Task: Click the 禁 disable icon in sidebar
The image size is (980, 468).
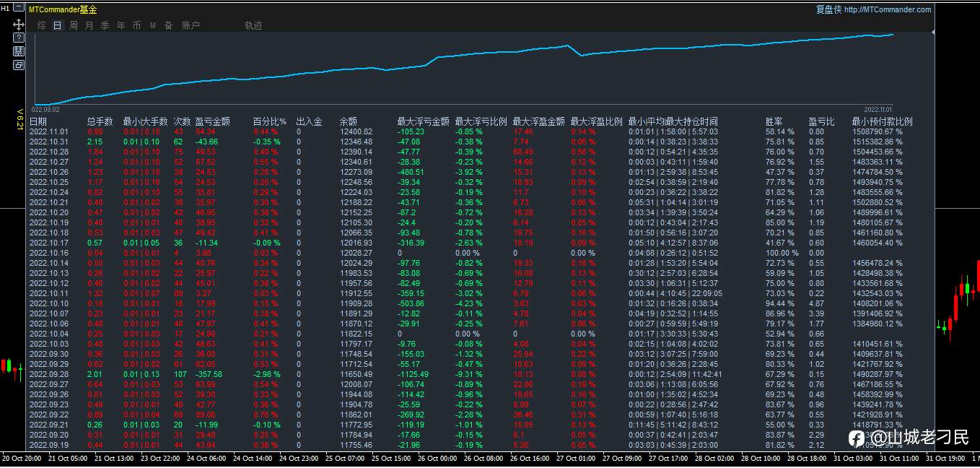Action: tap(19, 51)
